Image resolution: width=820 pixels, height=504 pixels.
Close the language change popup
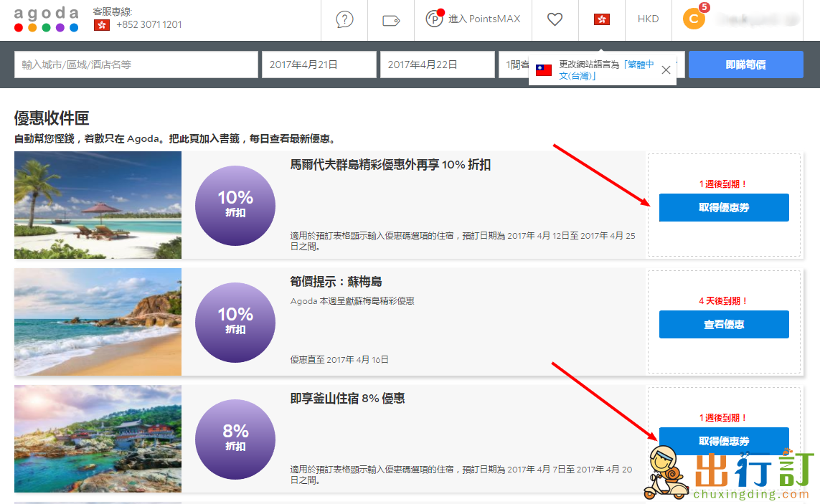(666, 70)
